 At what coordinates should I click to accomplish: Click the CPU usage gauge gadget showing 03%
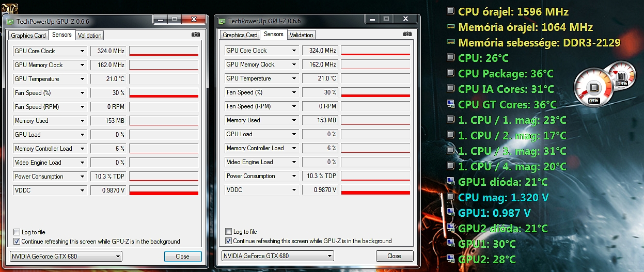593,88
